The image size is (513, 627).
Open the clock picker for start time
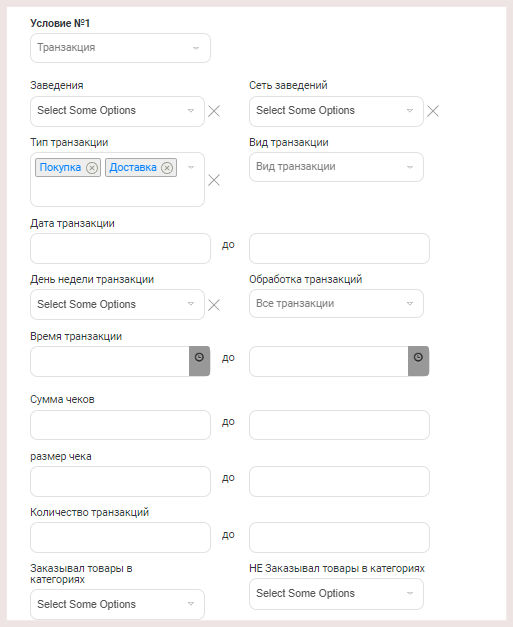(199, 361)
